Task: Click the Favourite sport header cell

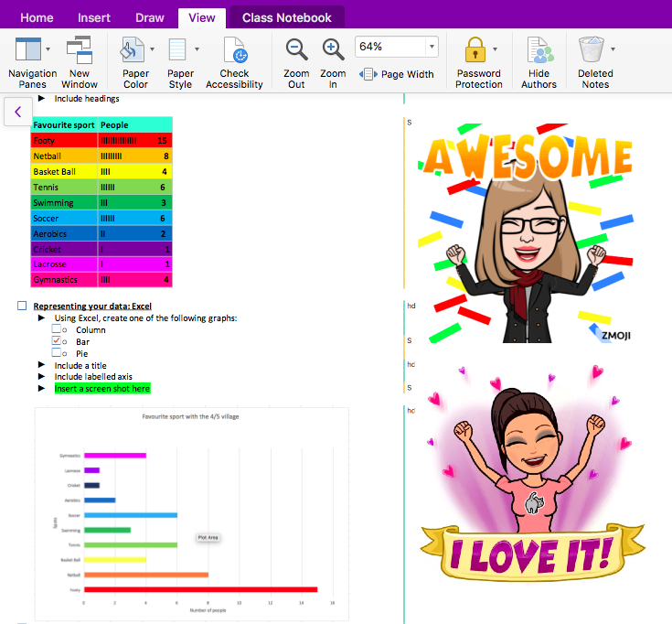Action: pyautogui.click(x=64, y=124)
